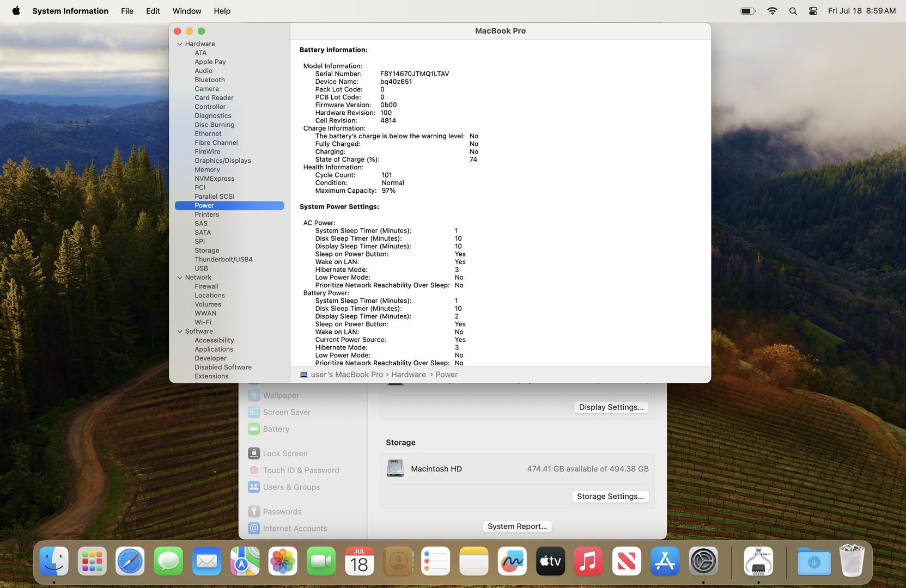Open Screen Saver in Settings sidebar
906x588 pixels.
pos(279,412)
